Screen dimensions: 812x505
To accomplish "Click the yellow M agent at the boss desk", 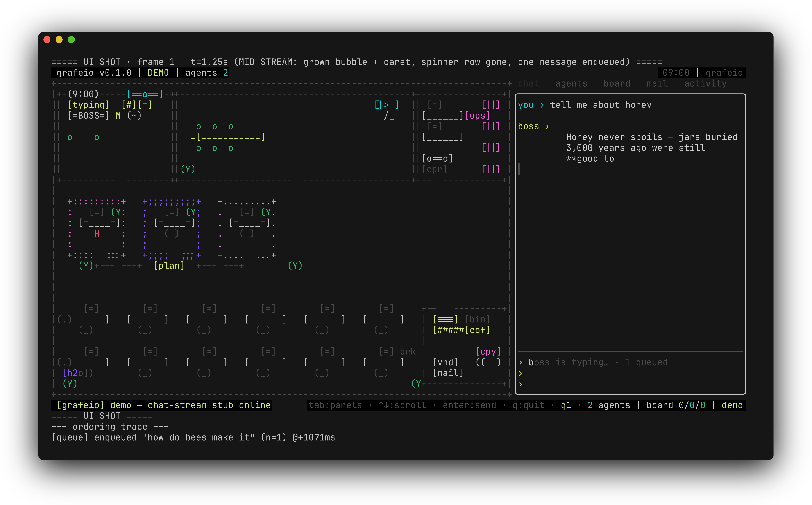I will pyautogui.click(x=118, y=116).
